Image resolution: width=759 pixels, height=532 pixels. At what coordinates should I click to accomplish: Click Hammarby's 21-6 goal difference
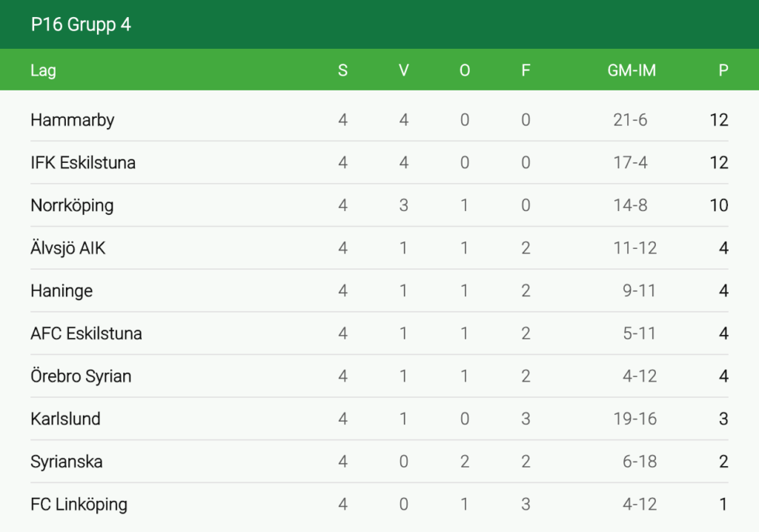tap(630, 120)
